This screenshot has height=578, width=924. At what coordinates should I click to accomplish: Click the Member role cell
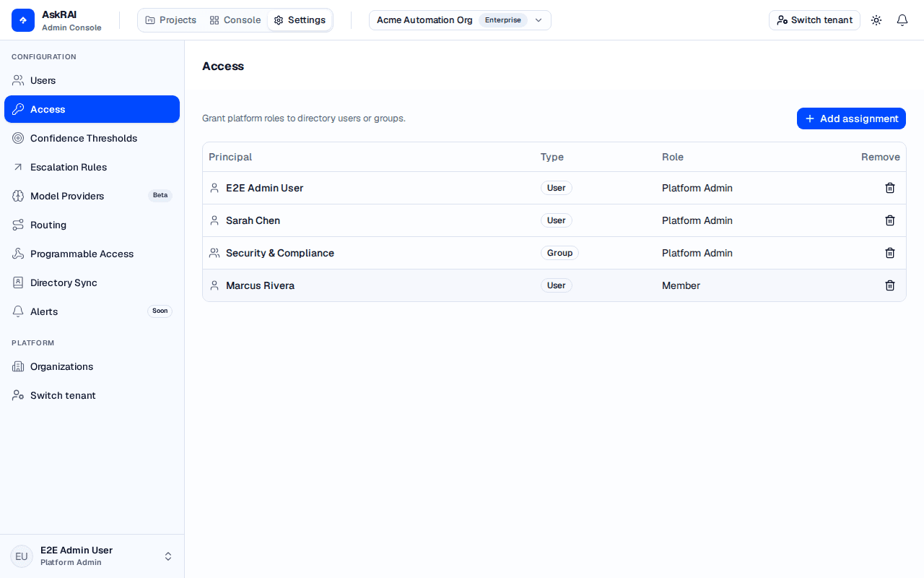(681, 285)
